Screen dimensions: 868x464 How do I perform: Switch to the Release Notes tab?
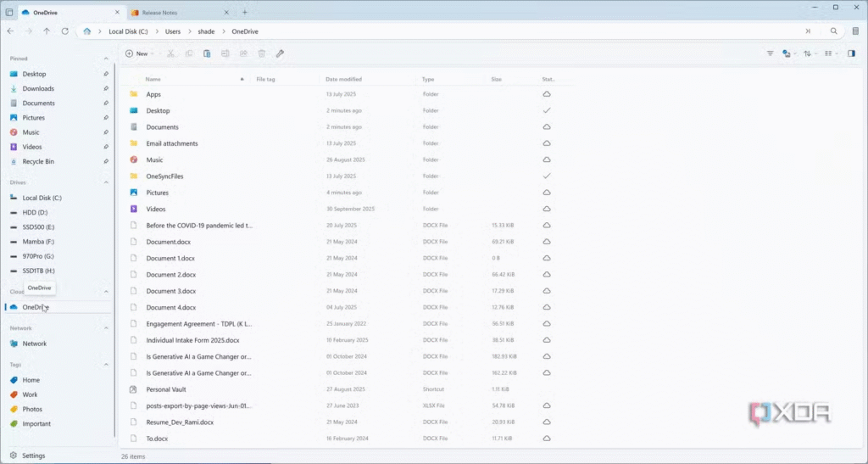pos(170,13)
